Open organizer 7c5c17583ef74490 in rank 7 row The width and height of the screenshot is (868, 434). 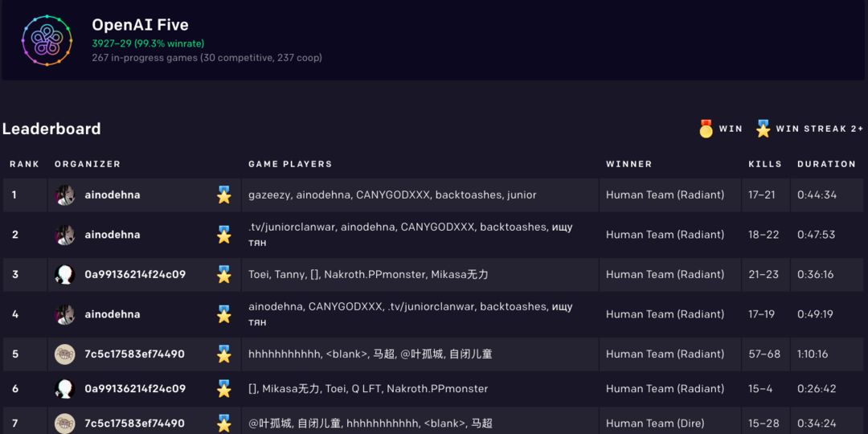click(x=134, y=424)
